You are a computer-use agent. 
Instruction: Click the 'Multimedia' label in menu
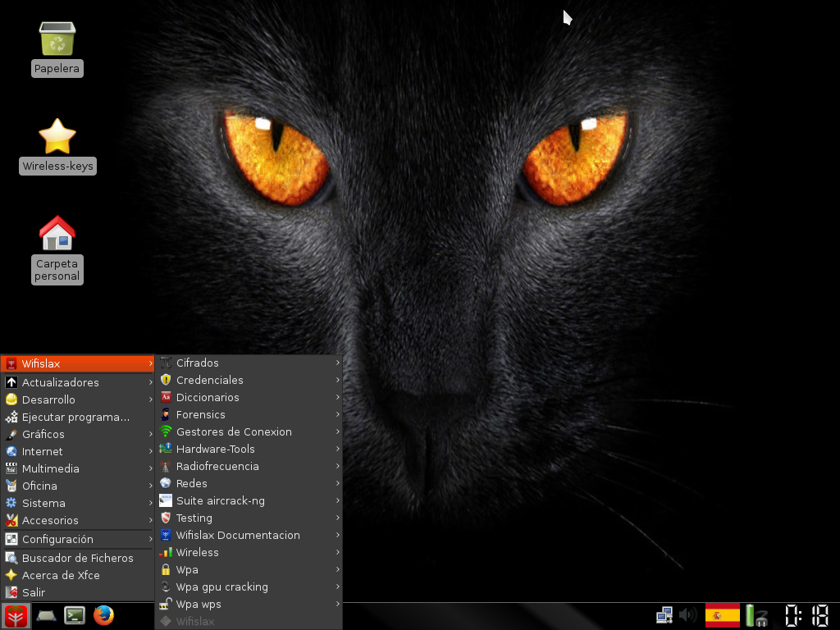click(50, 468)
